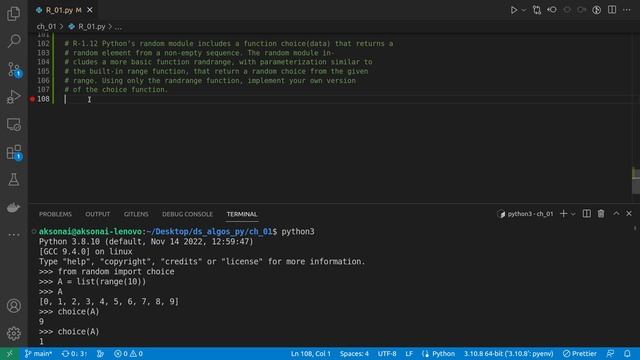The image size is (640, 360).
Task: Change the LF end of line sequence
Action: click(409, 353)
